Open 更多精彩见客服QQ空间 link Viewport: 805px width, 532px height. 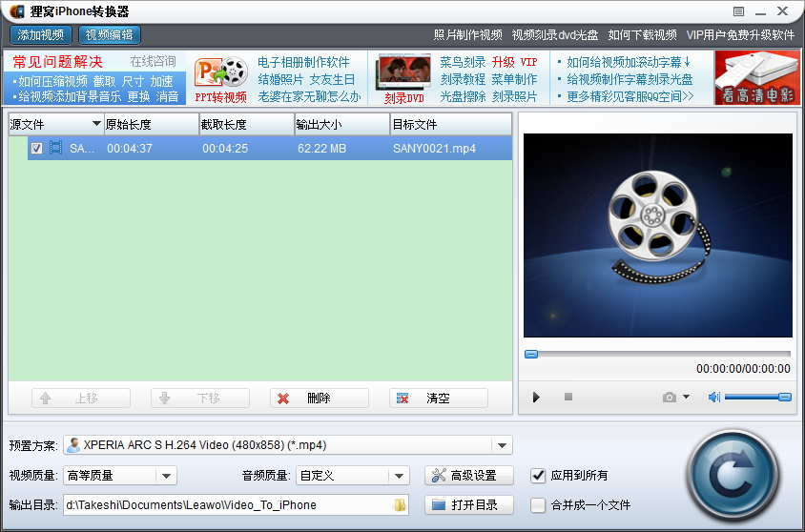[x=630, y=96]
